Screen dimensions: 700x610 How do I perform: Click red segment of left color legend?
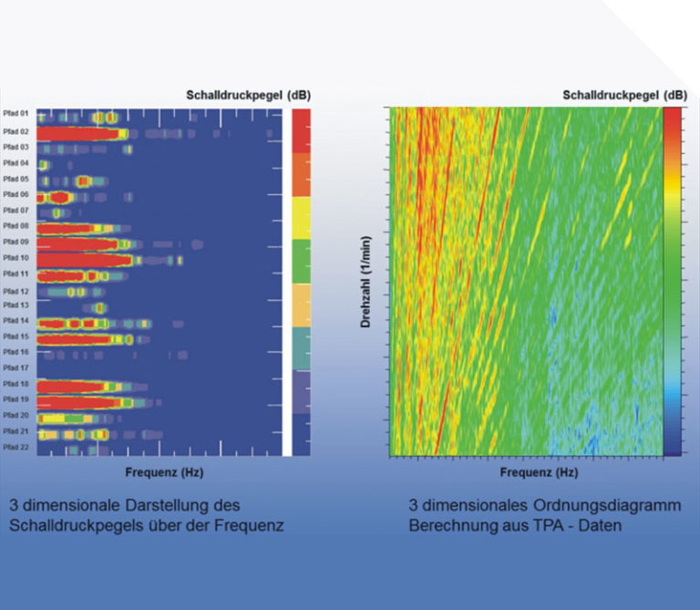301,130
